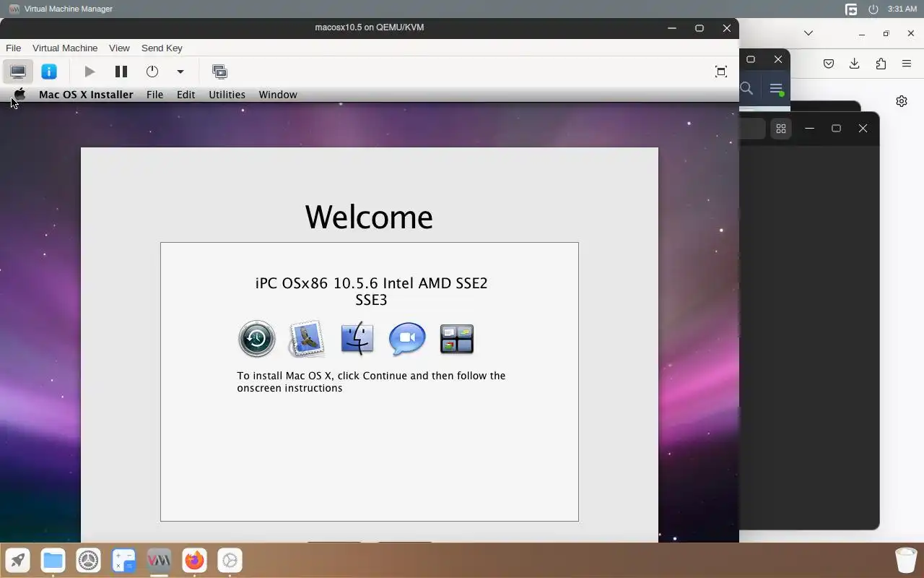Click the Mail stamp icon
The image size is (924, 578).
(307, 339)
